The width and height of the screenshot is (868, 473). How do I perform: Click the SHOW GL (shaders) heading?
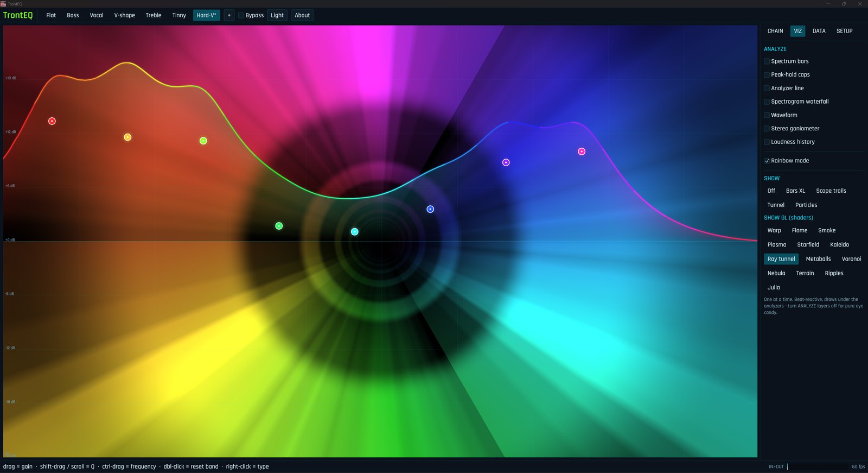coord(788,218)
